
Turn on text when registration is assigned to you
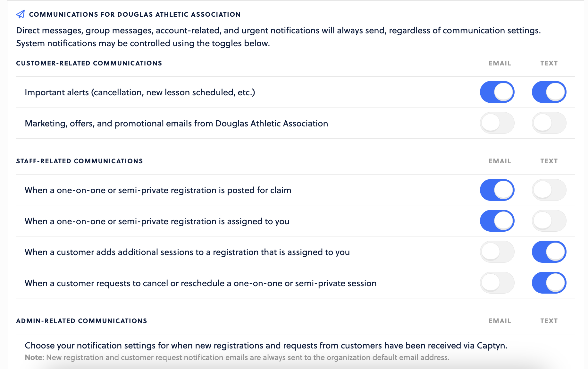(549, 221)
